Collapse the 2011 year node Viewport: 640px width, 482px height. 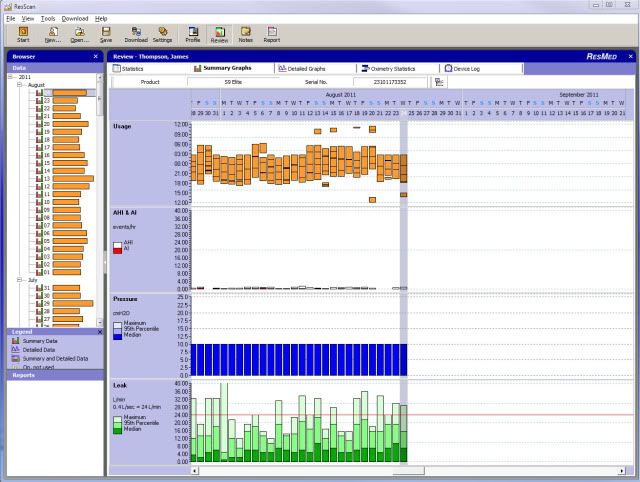pos(11,77)
